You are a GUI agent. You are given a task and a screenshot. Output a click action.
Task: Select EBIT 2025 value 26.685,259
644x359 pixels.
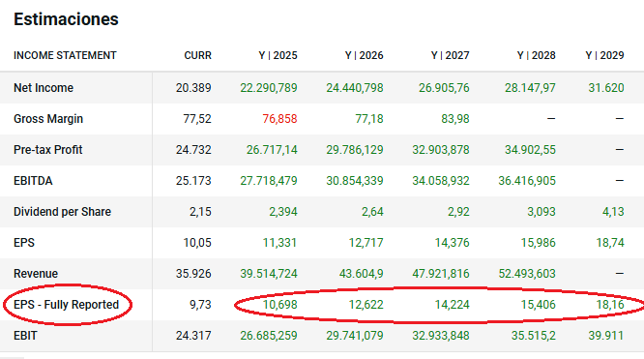click(269, 336)
